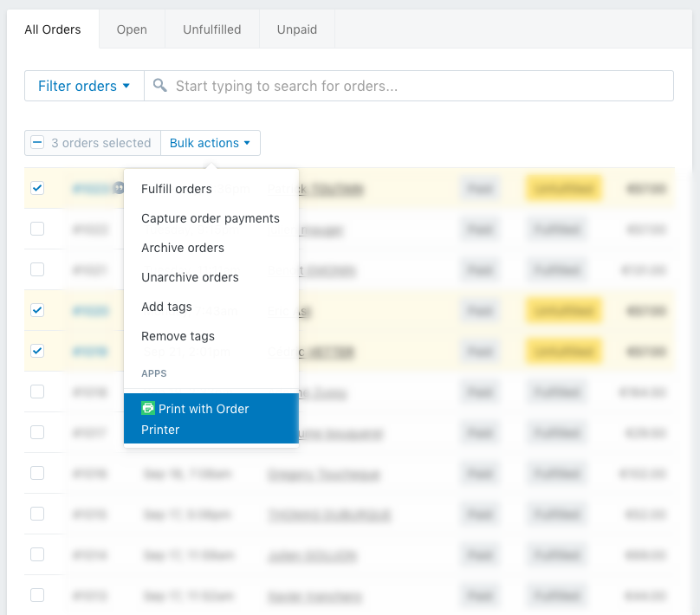Open the Unpaid tab
The image size is (700, 615).
pos(297,29)
